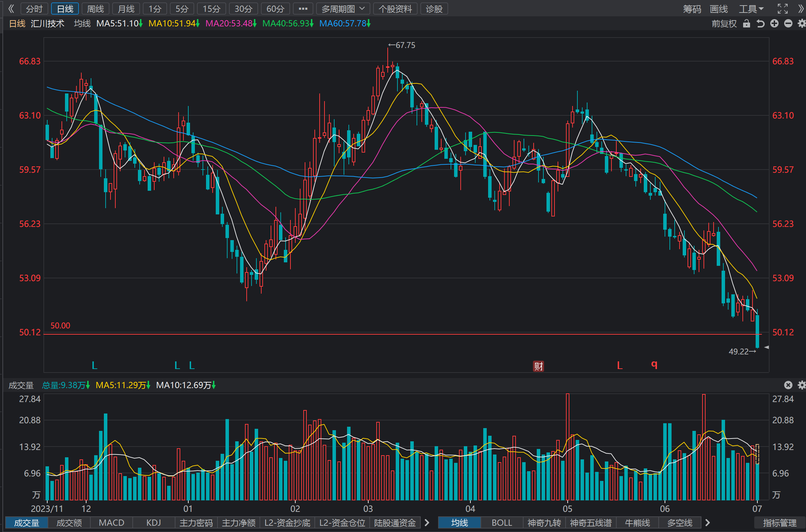
Task: Click the 总量:9.38万 total volume label
Action: click(66, 385)
